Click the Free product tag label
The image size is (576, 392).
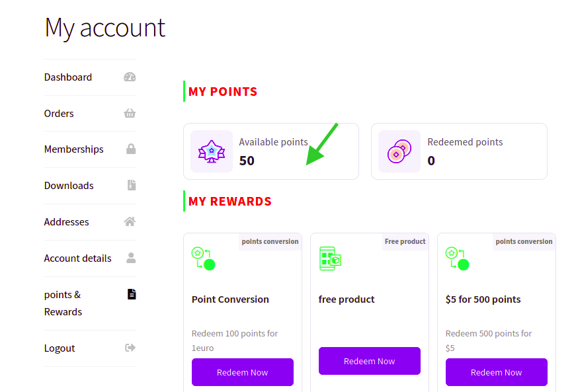[405, 241]
